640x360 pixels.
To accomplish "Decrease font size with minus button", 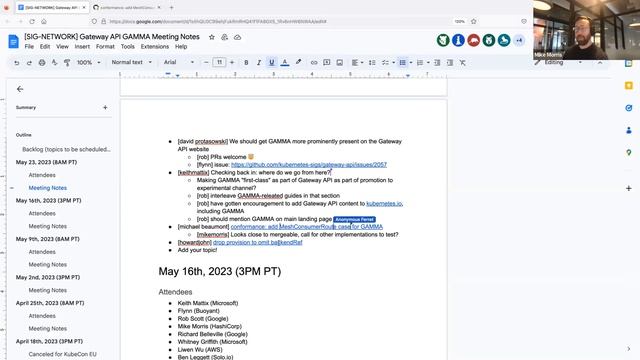I will [206, 62].
